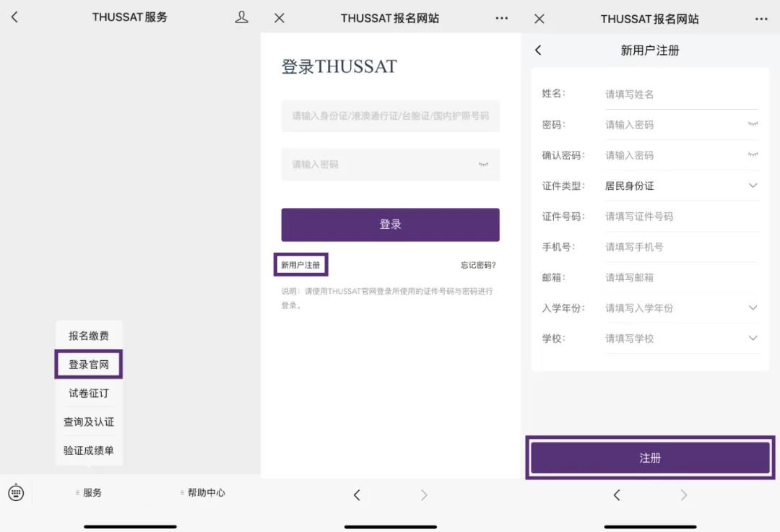Click the 忘记密码? link
The width and height of the screenshot is (780, 532).
point(478,265)
